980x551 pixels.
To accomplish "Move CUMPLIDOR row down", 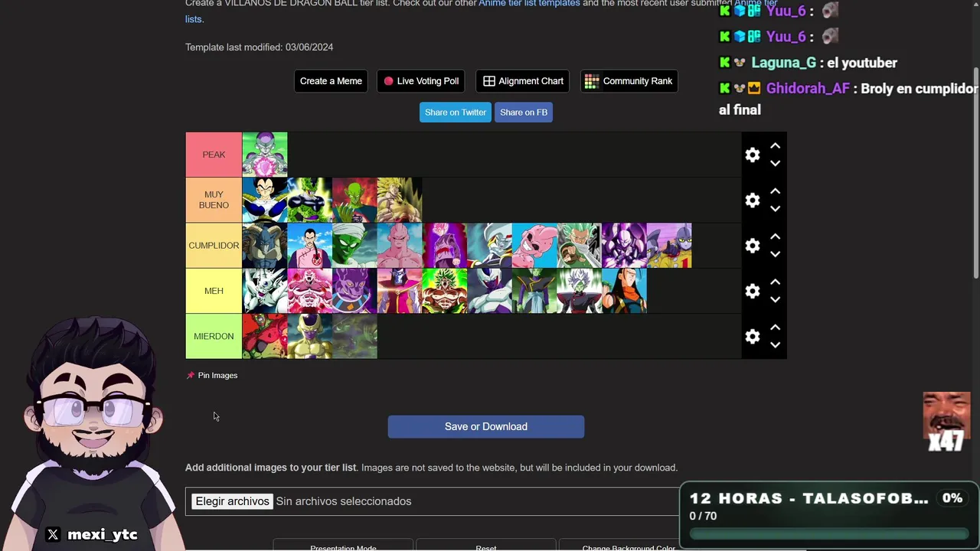I will click(x=775, y=253).
